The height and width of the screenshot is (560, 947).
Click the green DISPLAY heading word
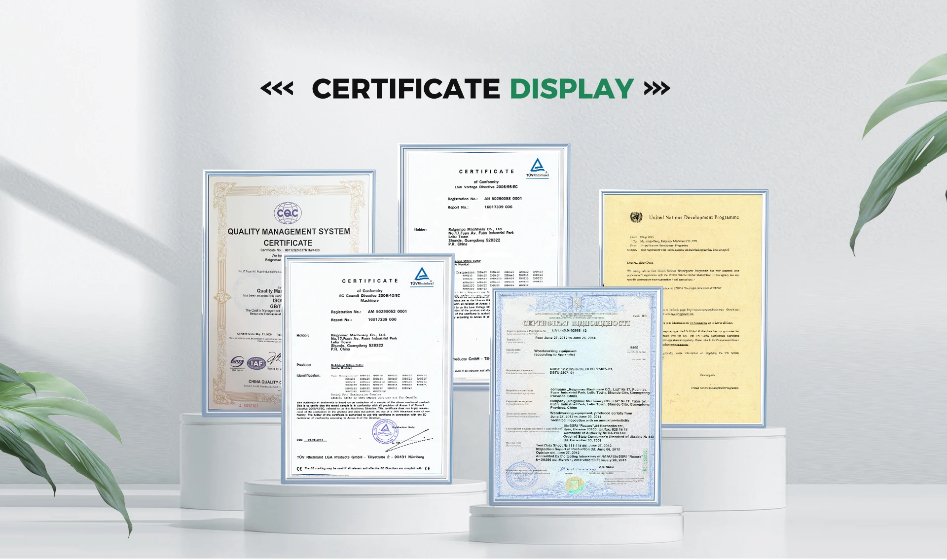pos(571,89)
